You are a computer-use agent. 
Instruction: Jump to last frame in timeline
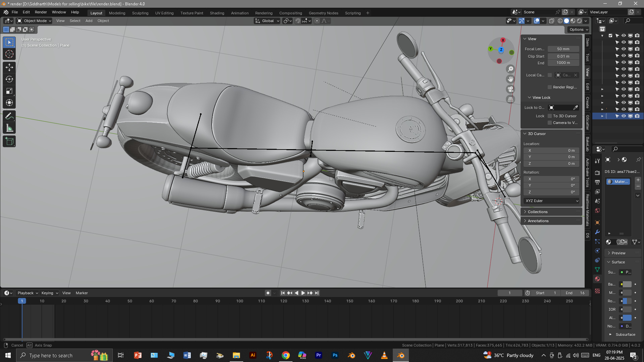[317, 293]
